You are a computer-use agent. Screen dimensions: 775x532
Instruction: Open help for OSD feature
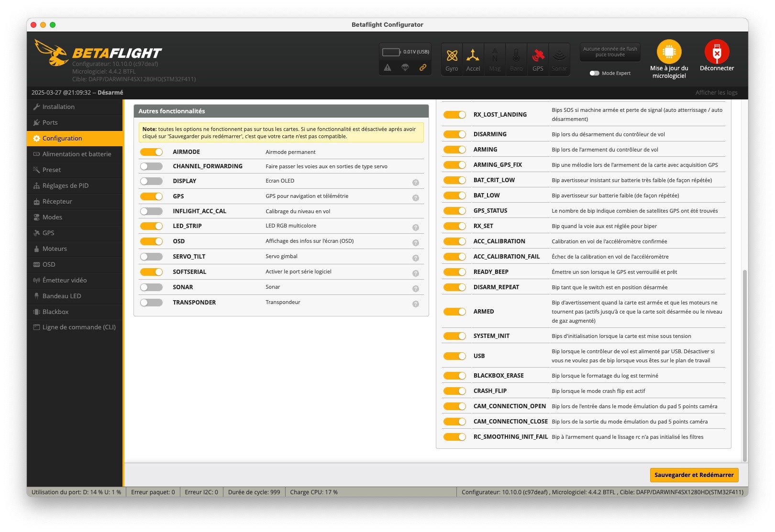pos(416,243)
